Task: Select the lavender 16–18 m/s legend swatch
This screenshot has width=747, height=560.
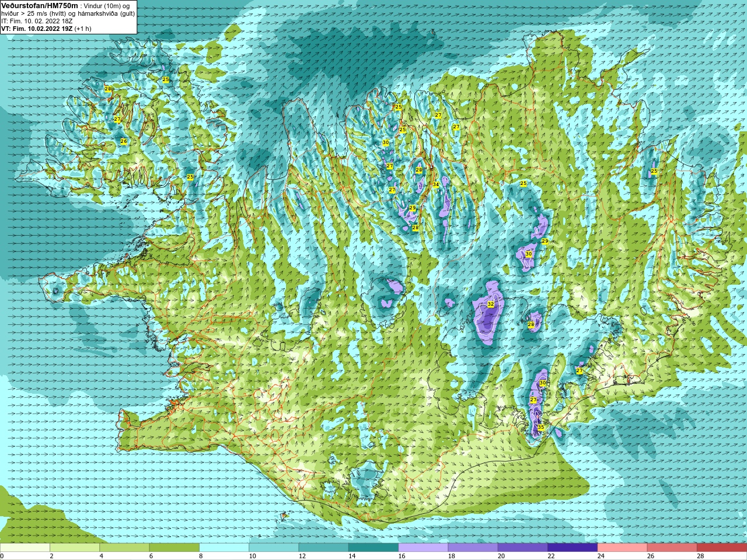Action: tap(423, 548)
